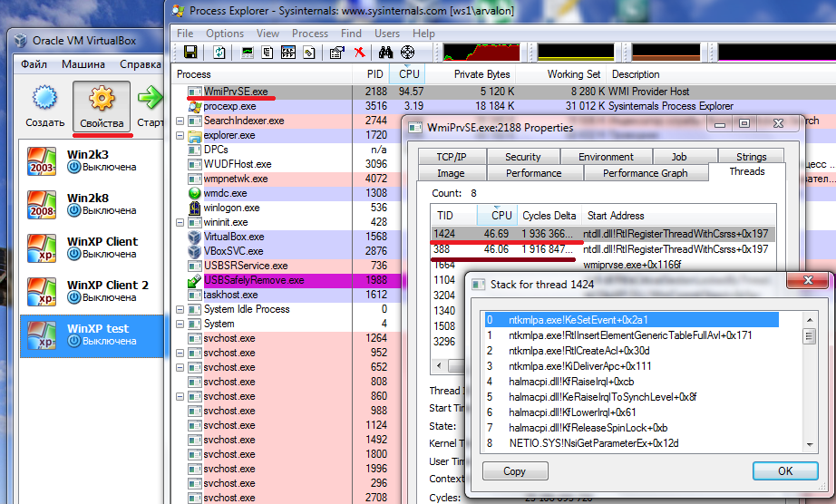Image resolution: width=836 pixels, height=504 pixels.
Task: Switch to the Environment tab
Action: coord(606,157)
